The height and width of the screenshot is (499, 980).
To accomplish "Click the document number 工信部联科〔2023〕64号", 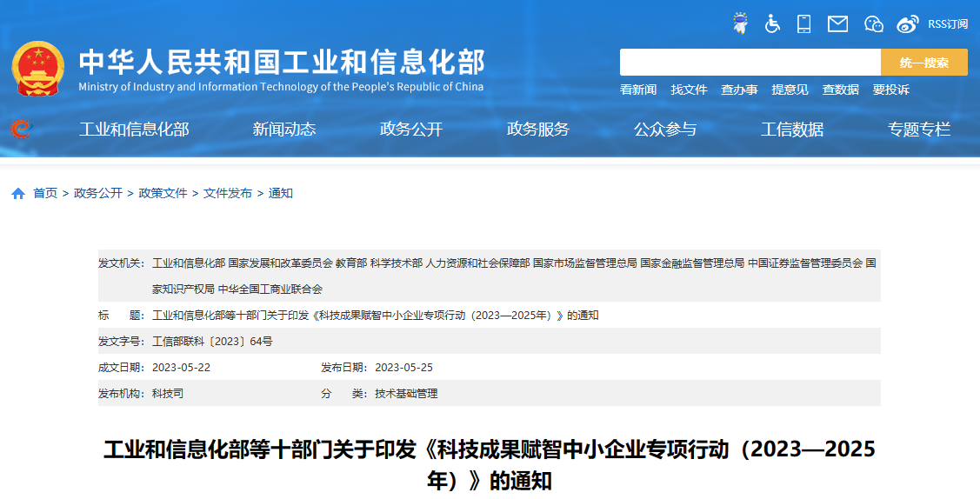I will (212, 342).
